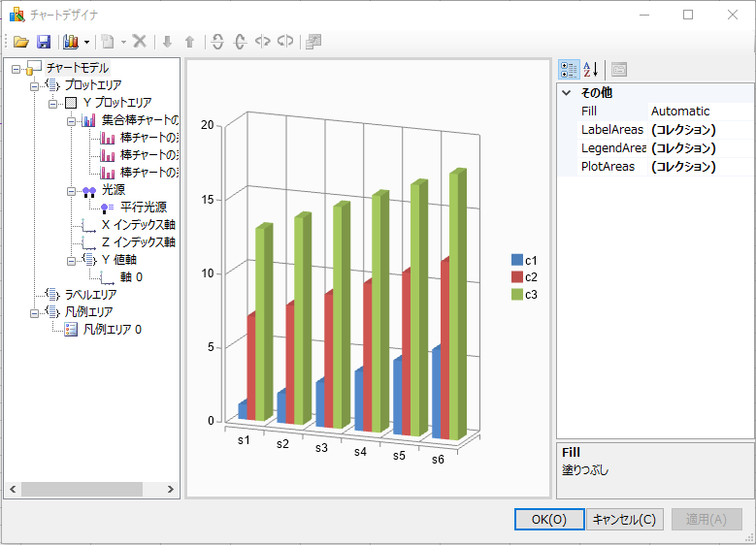
Task: Select the PlotAreas collection property
Action: pyautogui.click(x=608, y=167)
